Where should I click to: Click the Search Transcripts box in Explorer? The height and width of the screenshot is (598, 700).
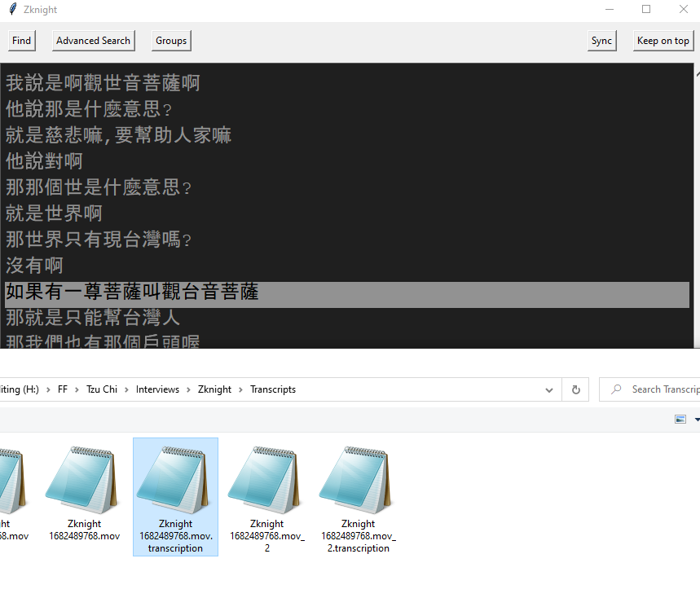pos(652,389)
